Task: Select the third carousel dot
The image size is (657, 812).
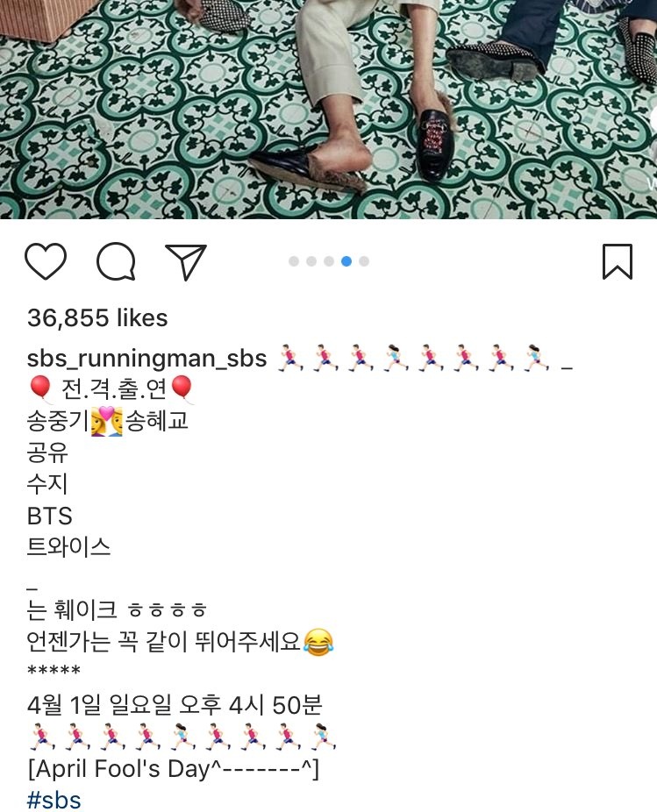Action: [x=329, y=261]
